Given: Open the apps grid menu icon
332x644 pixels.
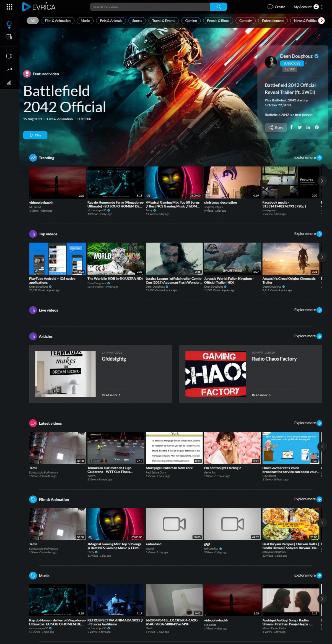Looking at the screenshot, I should pyautogui.click(x=9, y=7).
